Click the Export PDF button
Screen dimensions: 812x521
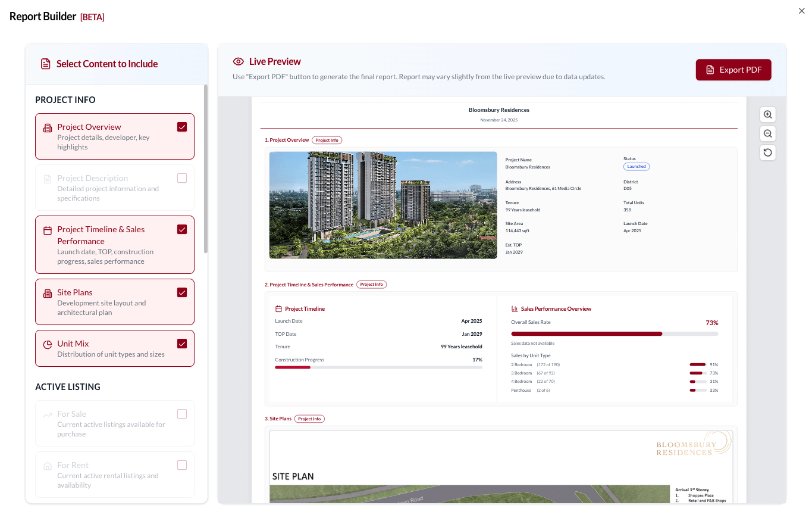coord(733,70)
